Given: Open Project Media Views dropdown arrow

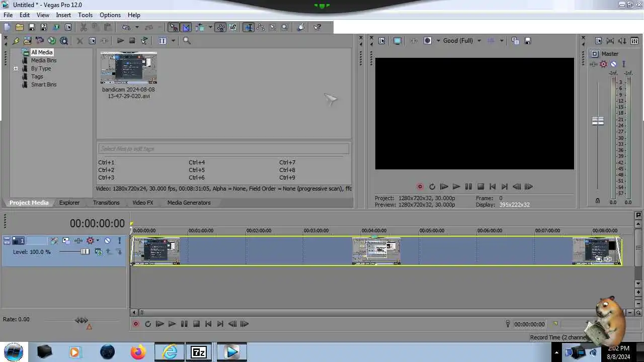Looking at the screenshot, I should [173, 41].
